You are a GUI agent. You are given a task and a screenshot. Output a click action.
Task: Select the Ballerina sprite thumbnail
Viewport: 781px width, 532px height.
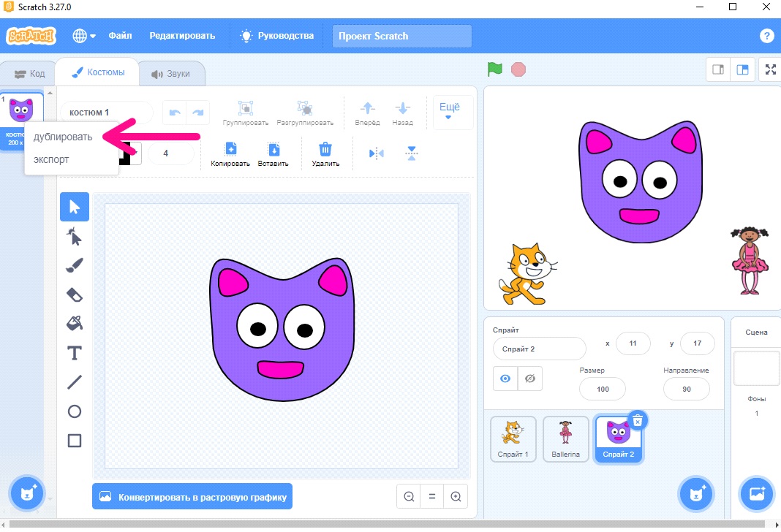pyautogui.click(x=566, y=439)
